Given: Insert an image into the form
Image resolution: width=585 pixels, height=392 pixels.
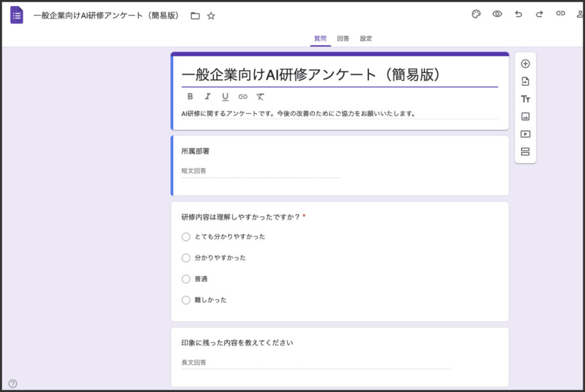Looking at the screenshot, I should pos(525,116).
